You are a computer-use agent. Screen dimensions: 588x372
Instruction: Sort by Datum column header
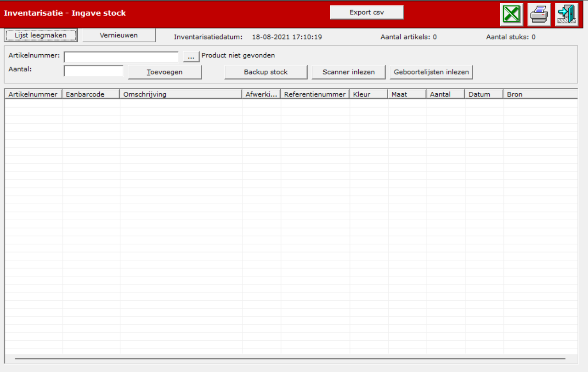484,94
